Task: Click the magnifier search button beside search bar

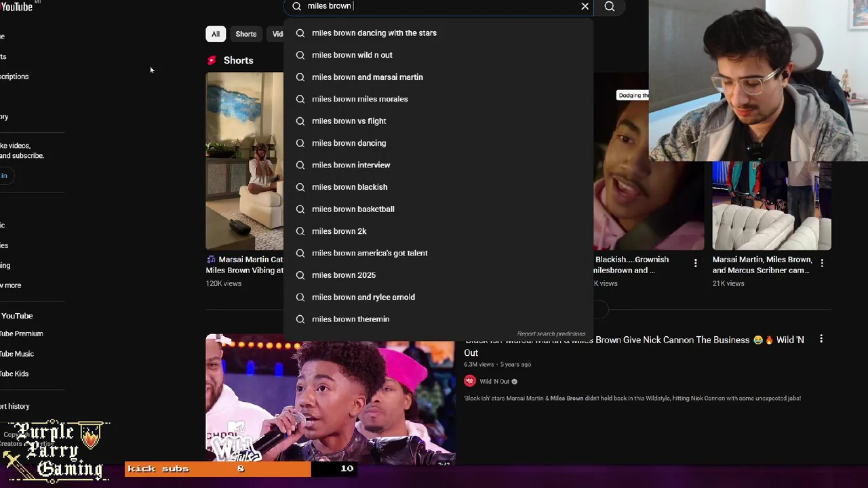Action: coord(610,6)
